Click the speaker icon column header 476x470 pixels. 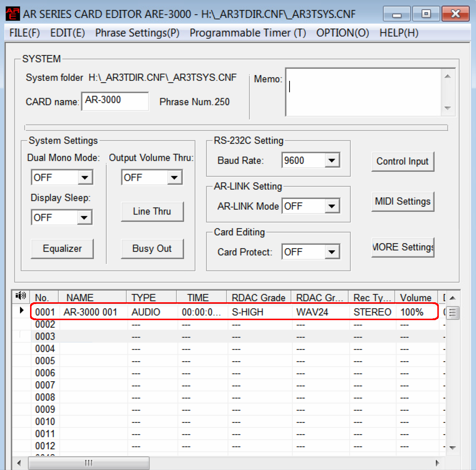pyautogui.click(x=21, y=296)
